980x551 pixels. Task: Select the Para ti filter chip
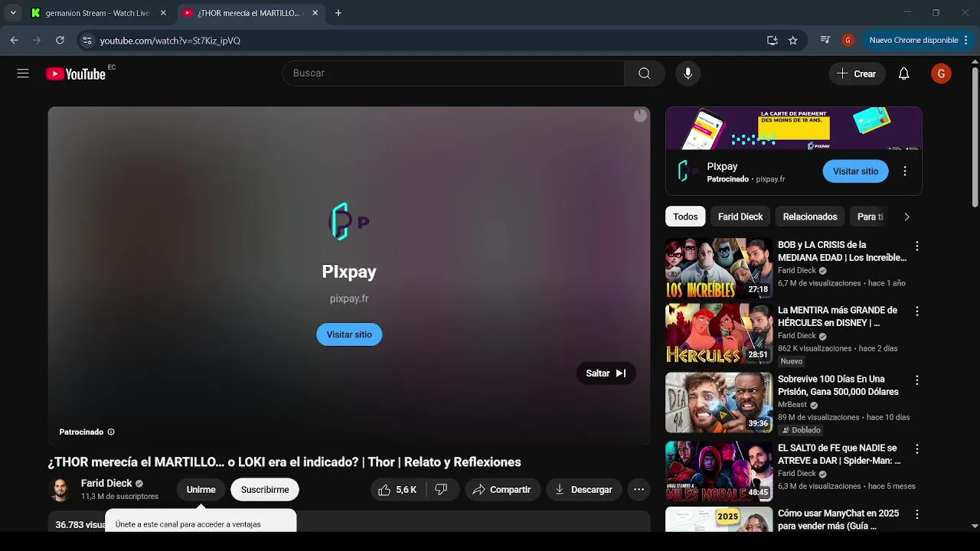coord(870,217)
